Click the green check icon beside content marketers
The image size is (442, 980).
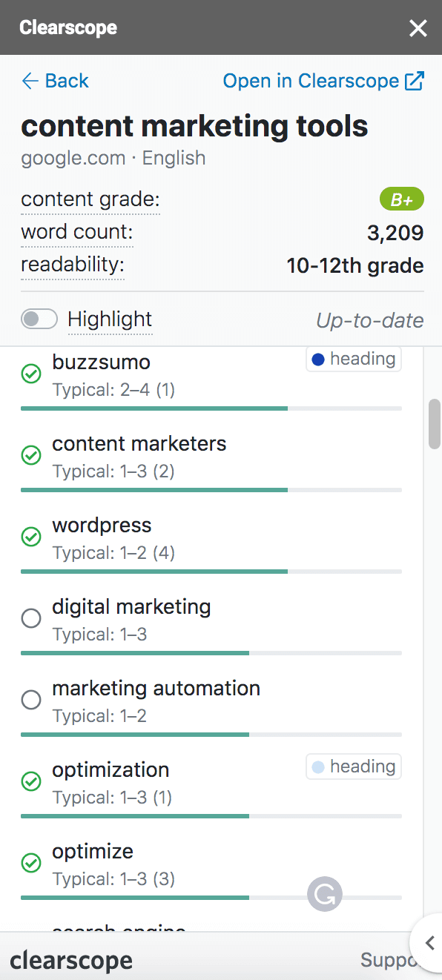click(x=31, y=455)
